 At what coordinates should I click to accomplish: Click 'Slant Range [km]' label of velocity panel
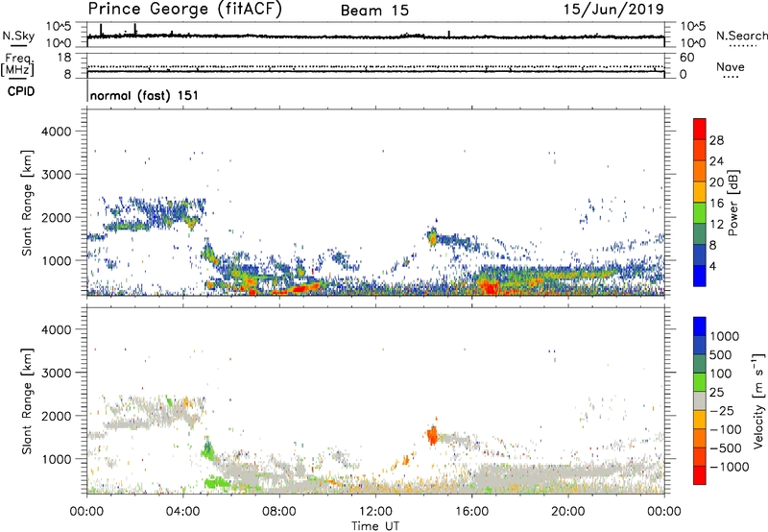coord(27,401)
